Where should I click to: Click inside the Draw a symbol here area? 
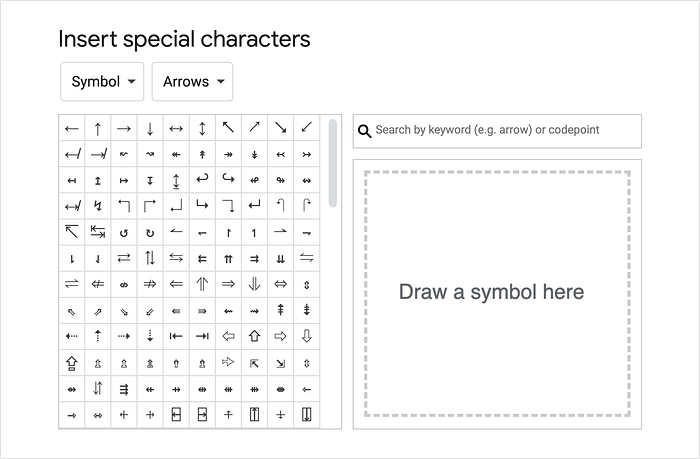497,293
